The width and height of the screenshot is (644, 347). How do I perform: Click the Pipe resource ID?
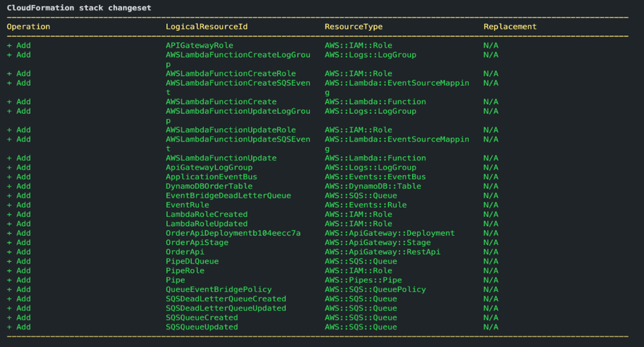pyautogui.click(x=176, y=280)
